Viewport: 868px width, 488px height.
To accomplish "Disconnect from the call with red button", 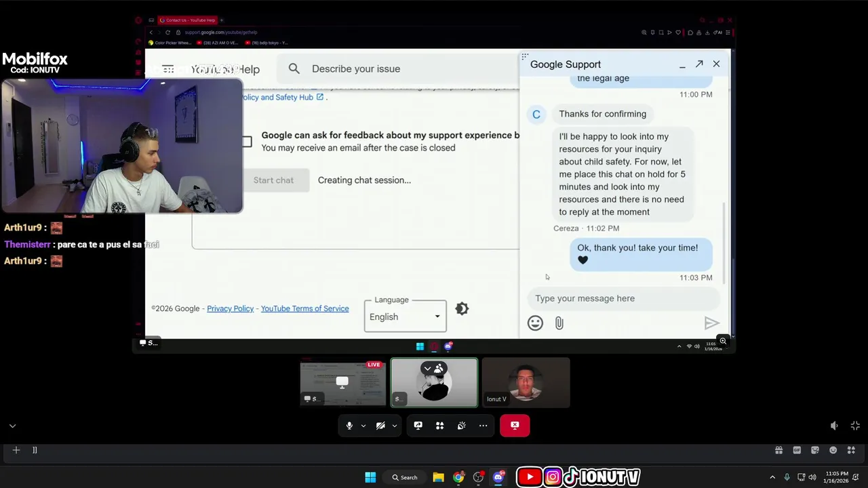I will coord(515,426).
